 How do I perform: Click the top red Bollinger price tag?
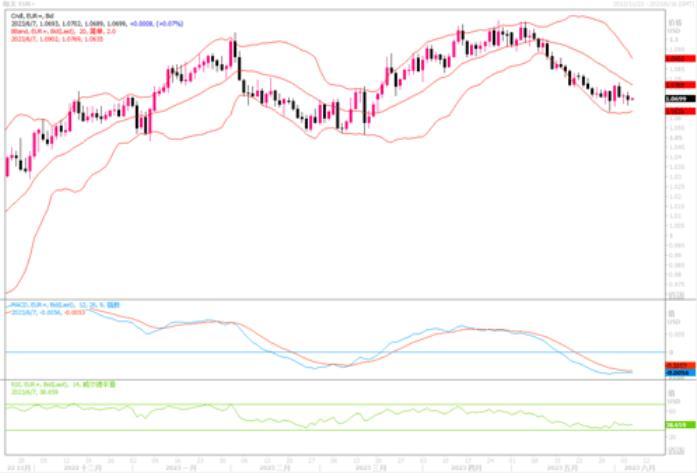676,60
